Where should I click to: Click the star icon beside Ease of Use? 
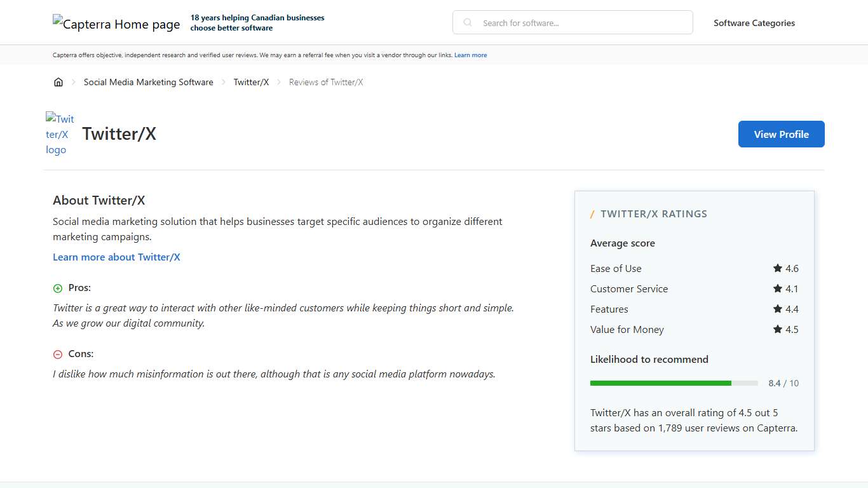[x=776, y=268]
